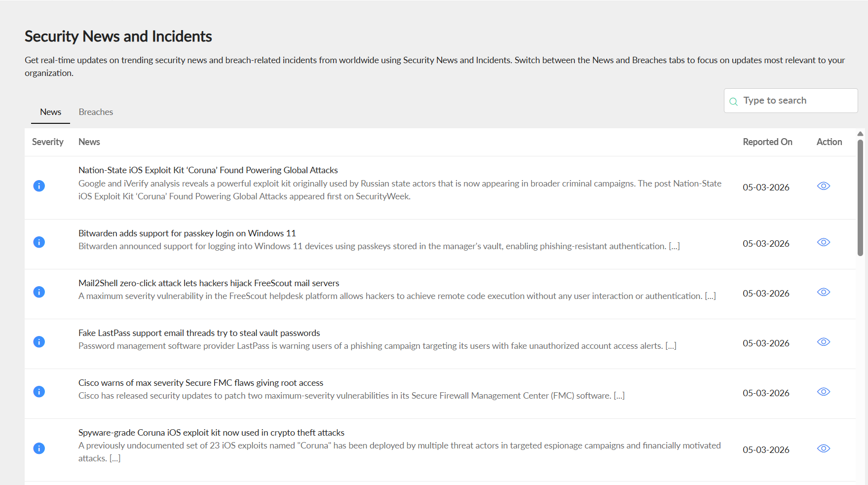This screenshot has width=868, height=485.
Task: View details of Bitwarden passkey login news
Action: [x=823, y=242]
